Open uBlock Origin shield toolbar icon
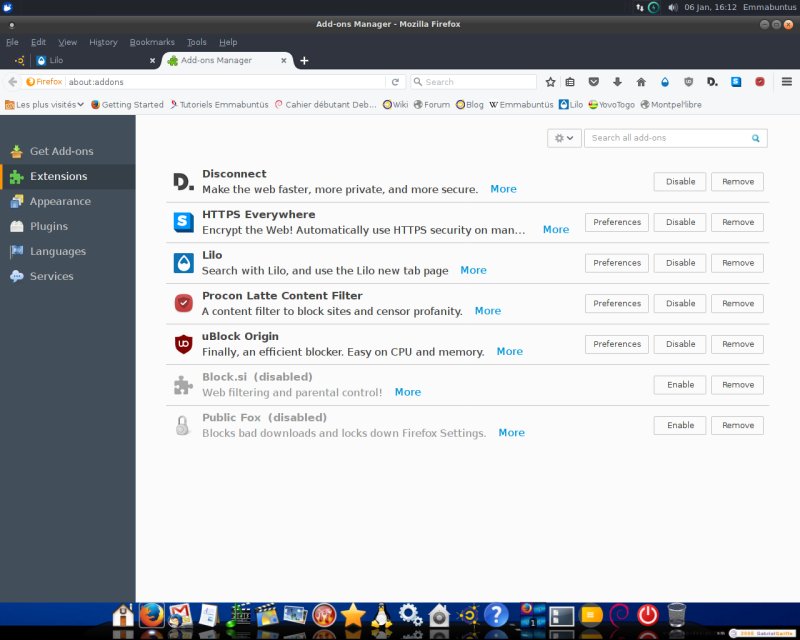 [688, 82]
